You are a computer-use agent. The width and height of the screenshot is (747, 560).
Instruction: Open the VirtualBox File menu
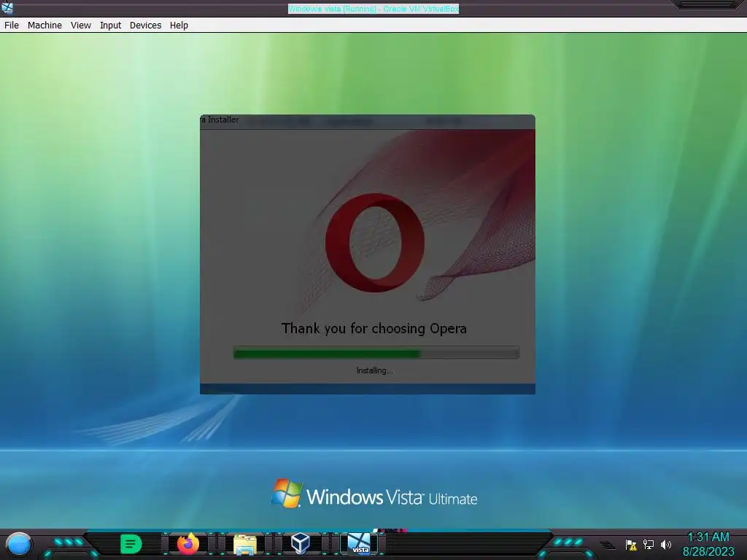tap(12, 26)
